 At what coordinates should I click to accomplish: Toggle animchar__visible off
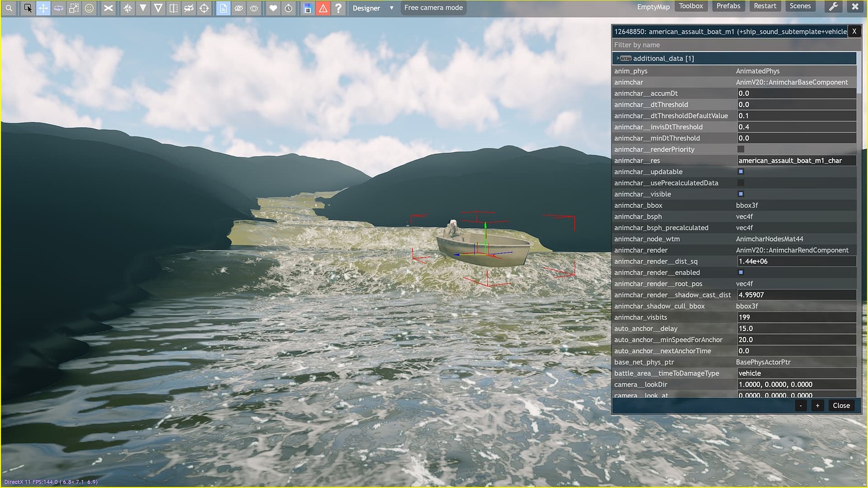(741, 194)
